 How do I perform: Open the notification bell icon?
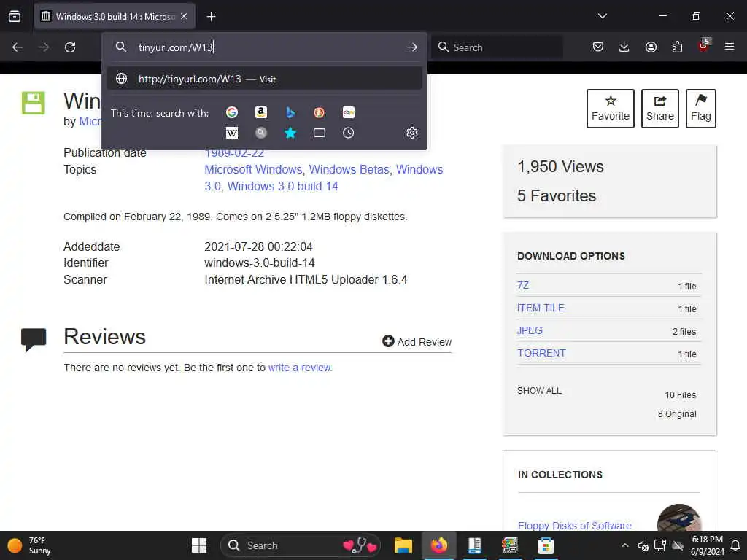[735, 545]
